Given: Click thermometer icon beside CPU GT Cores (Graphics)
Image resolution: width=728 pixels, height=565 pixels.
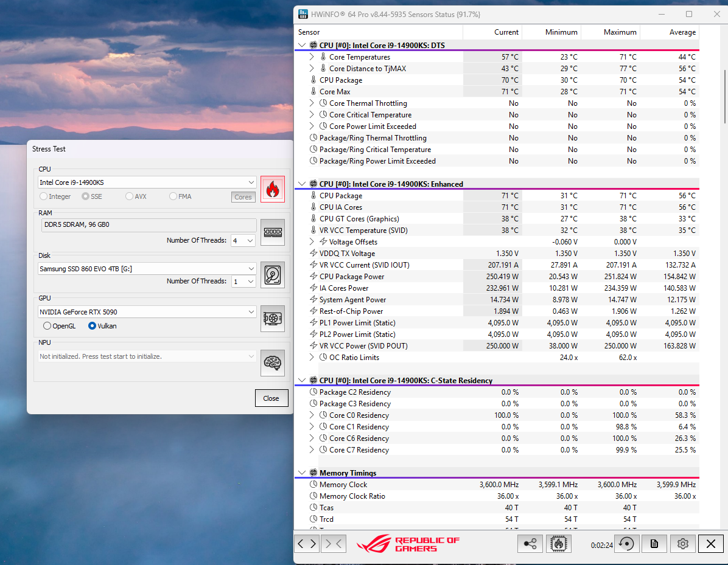Looking at the screenshot, I should [x=314, y=218].
